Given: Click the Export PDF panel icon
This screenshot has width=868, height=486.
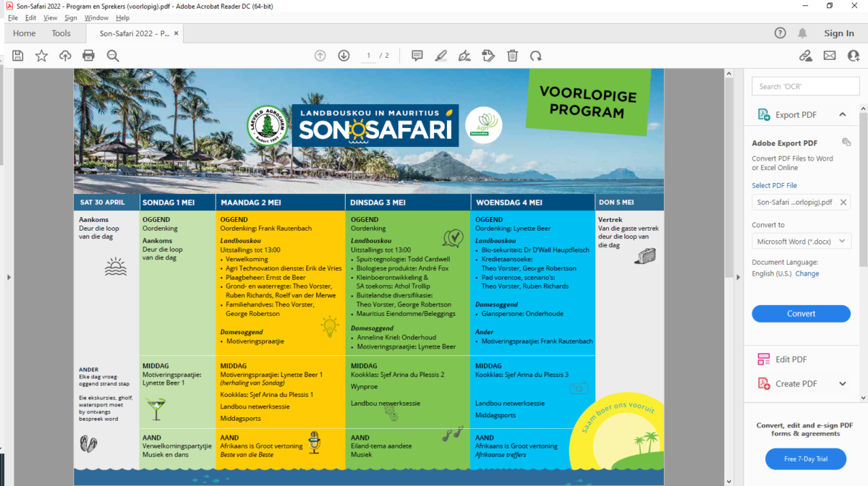Looking at the screenshot, I should pos(764,114).
